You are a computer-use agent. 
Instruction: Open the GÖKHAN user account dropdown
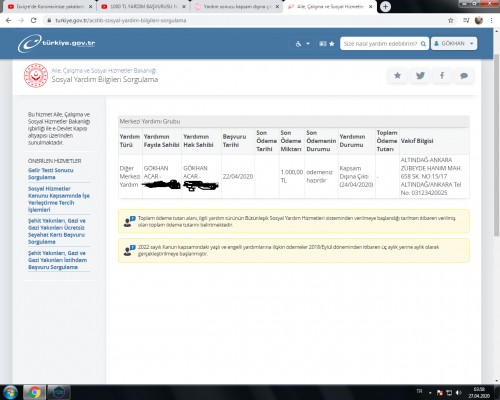(454, 44)
